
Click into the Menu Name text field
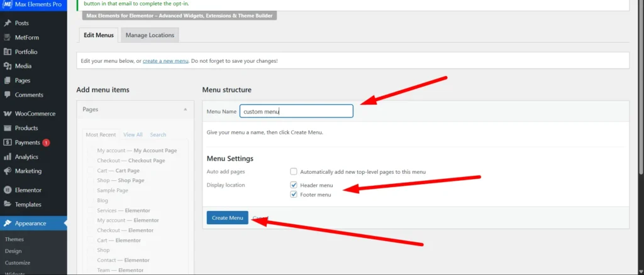tap(296, 111)
